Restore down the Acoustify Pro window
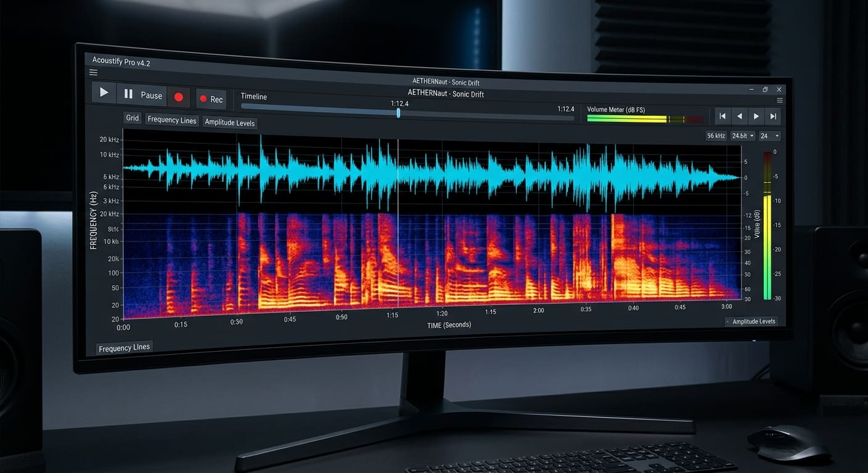 765,89
